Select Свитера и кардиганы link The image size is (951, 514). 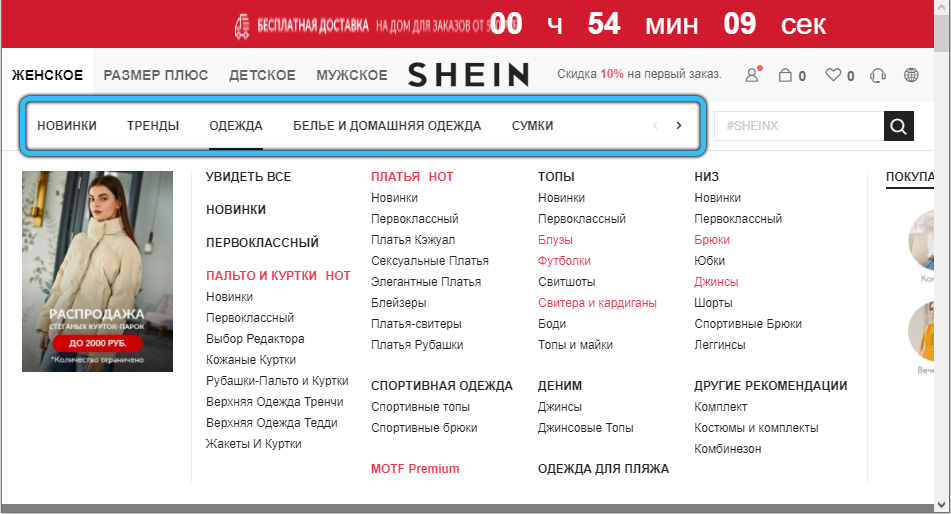click(x=597, y=303)
